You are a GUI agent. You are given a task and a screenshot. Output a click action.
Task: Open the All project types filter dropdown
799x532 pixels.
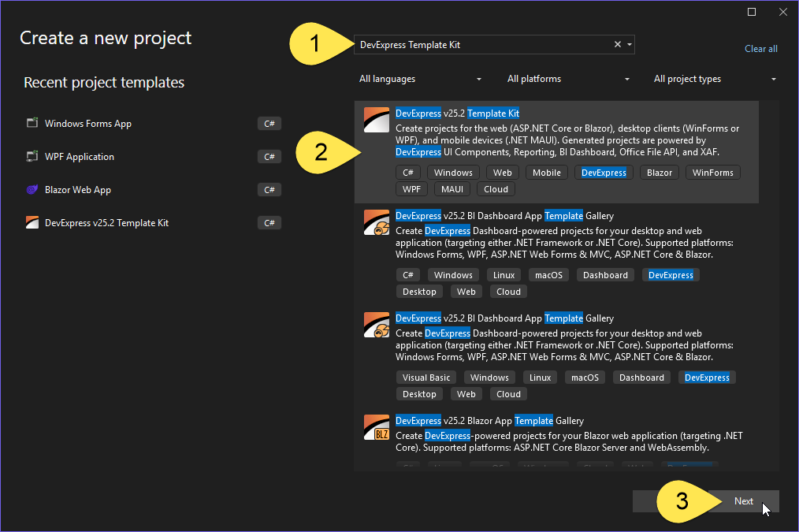click(x=715, y=79)
